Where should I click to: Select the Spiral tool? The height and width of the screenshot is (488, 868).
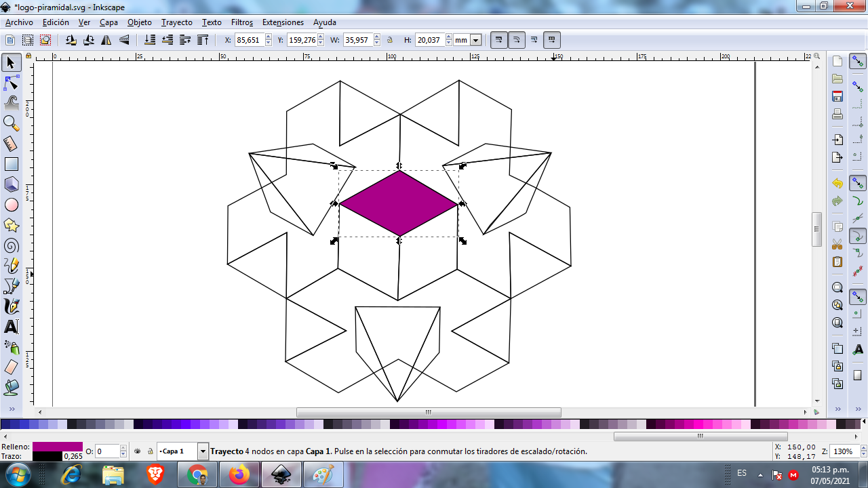click(x=11, y=245)
